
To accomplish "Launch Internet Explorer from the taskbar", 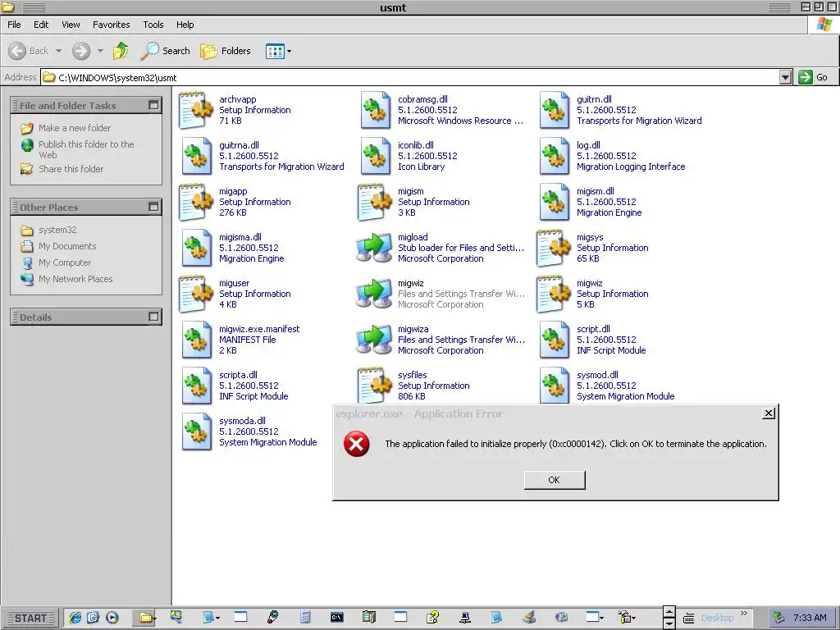I will [75, 618].
